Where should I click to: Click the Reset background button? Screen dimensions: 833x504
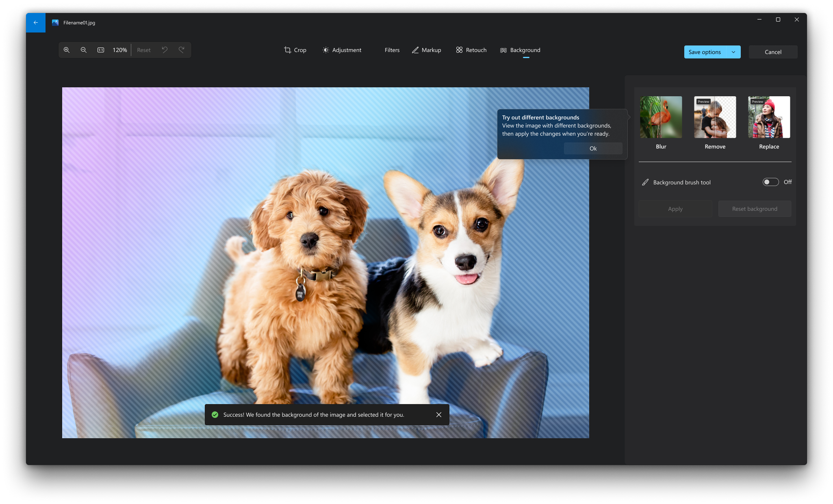(x=754, y=209)
